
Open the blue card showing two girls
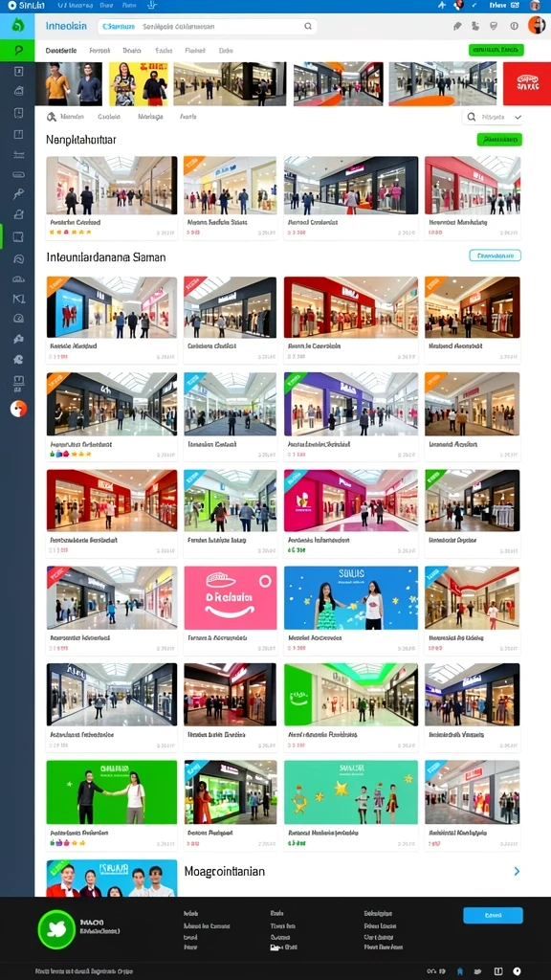350,597
